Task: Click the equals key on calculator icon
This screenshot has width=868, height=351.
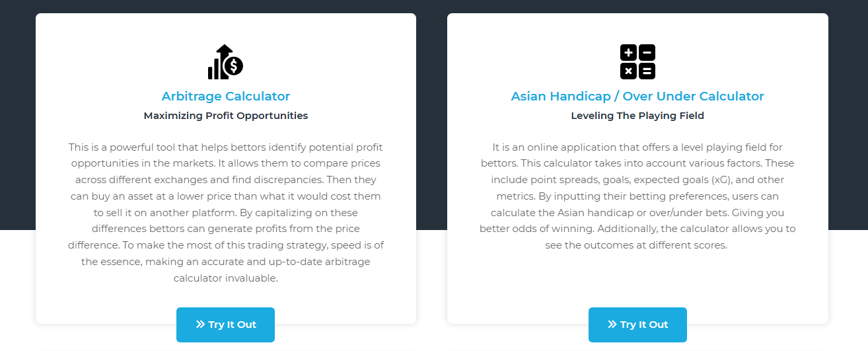Action: [647, 71]
